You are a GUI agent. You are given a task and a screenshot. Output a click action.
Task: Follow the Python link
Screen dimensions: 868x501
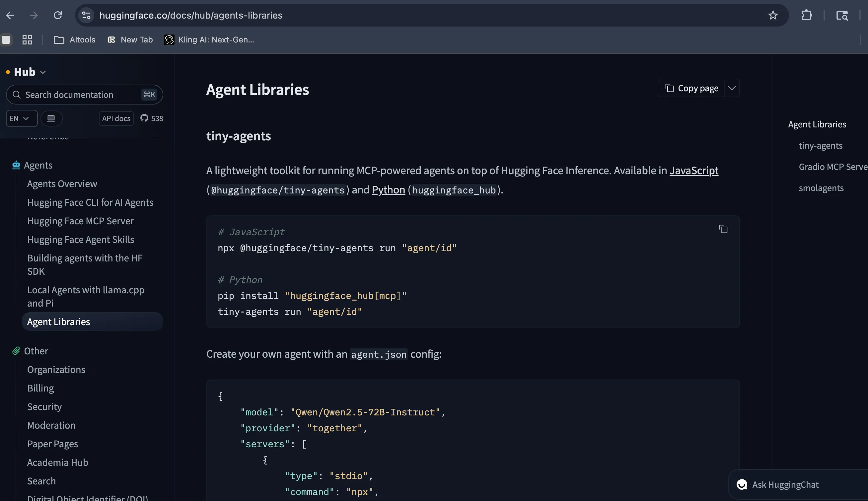click(x=389, y=189)
